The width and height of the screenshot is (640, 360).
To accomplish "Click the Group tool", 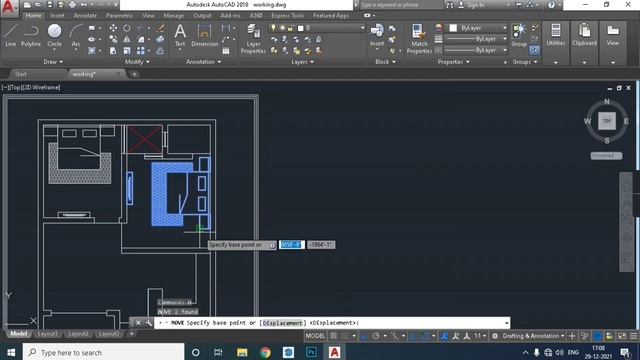I will [519, 35].
